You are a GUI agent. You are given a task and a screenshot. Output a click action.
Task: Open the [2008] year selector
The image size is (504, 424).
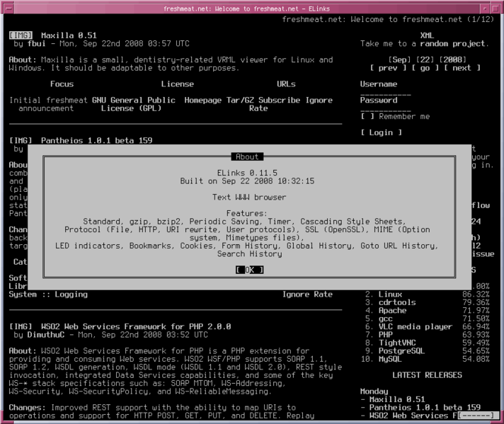tap(452, 59)
